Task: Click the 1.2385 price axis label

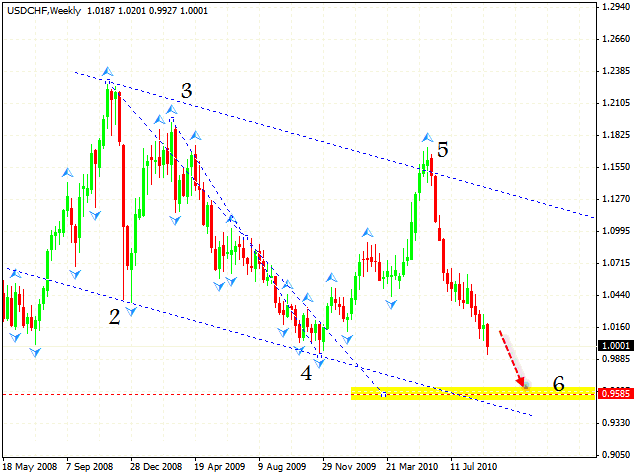Action: tap(616, 71)
